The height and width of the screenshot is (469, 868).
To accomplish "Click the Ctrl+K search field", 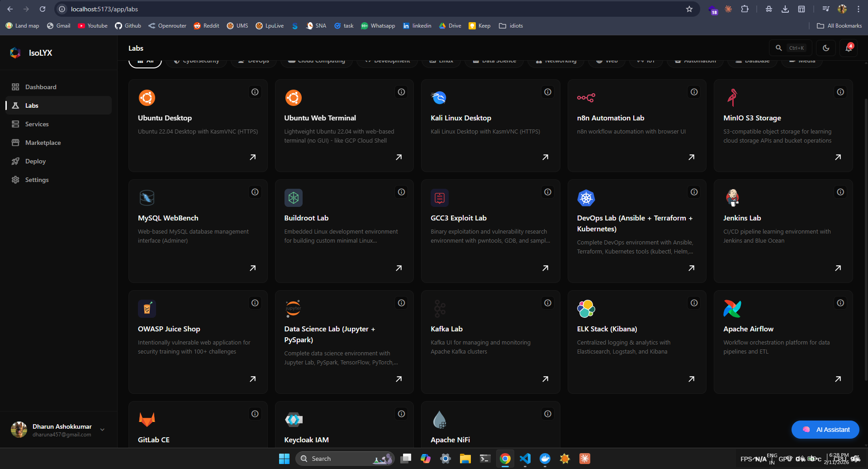I will pyautogui.click(x=790, y=48).
